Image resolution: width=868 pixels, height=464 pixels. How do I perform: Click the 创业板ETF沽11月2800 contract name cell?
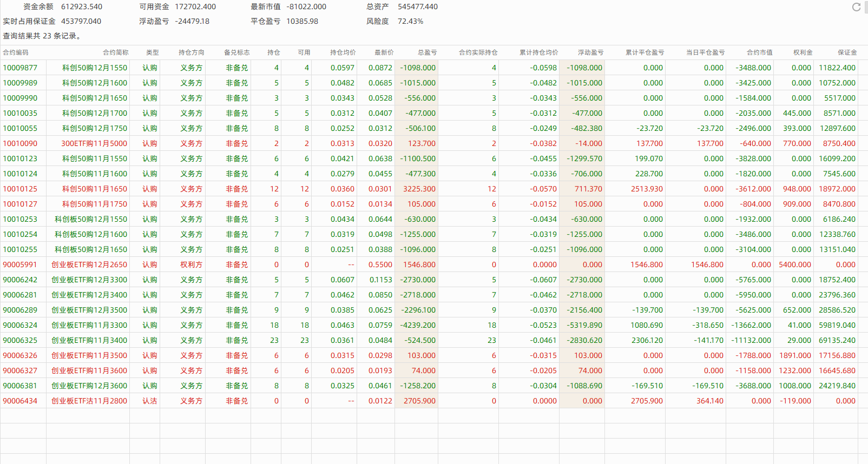tap(89, 401)
